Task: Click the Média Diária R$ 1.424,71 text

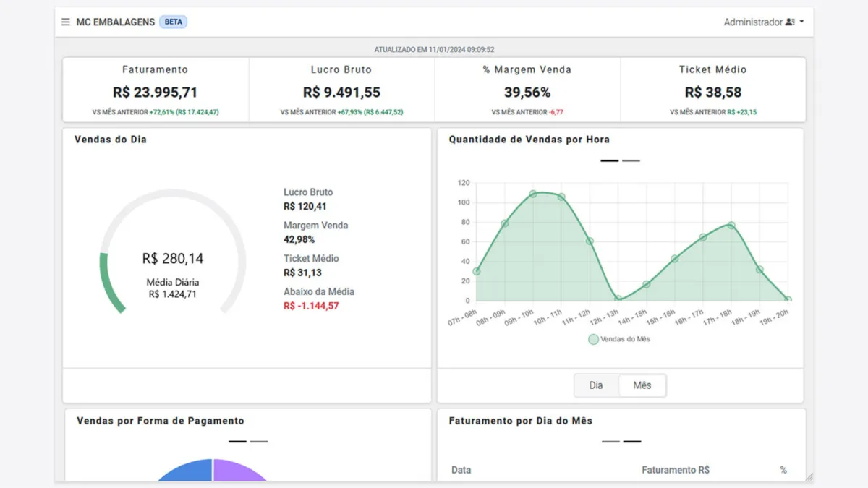Action: (173, 288)
